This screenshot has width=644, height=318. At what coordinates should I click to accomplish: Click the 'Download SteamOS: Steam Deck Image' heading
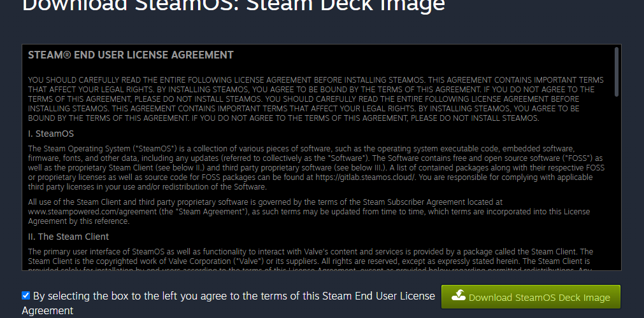[x=233, y=5]
